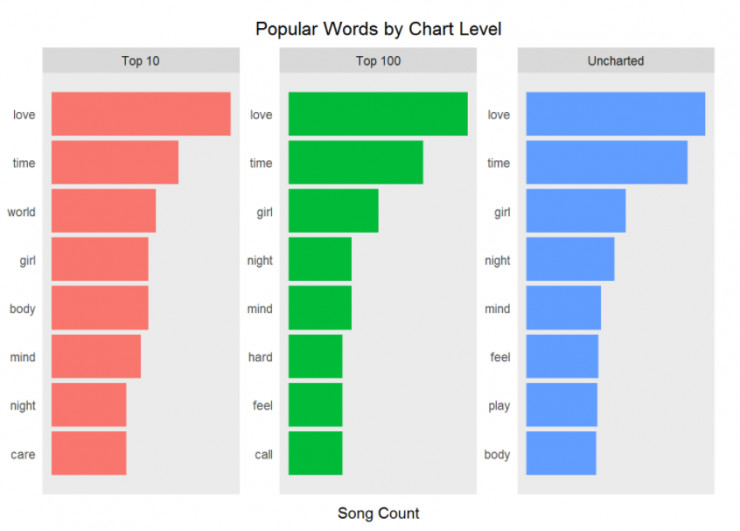Select the blue play bar in Uncharted

point(561,405)
